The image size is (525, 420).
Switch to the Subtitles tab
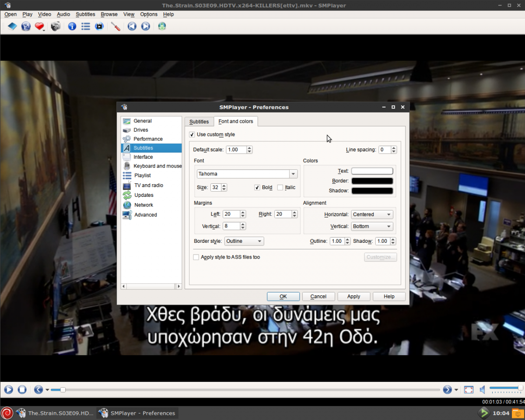tap(199, 122)
